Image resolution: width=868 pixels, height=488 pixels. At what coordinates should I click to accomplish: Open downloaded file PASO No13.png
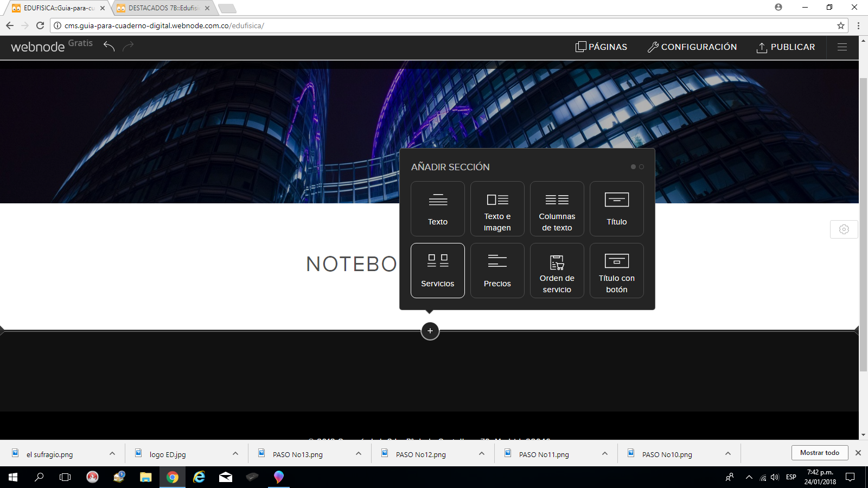tap(298, 454)
